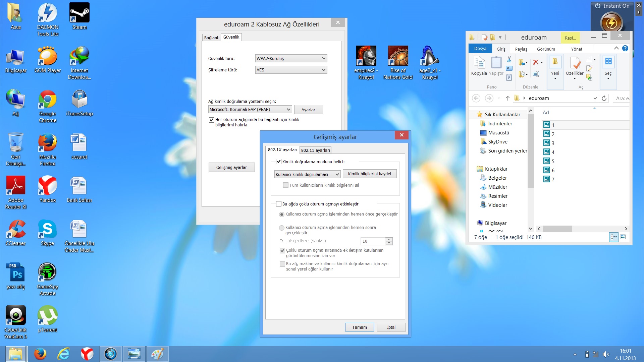The width and height of the screenshot is (644, 362).
Task: Click the explorer refresh icon
Action: 604,98
